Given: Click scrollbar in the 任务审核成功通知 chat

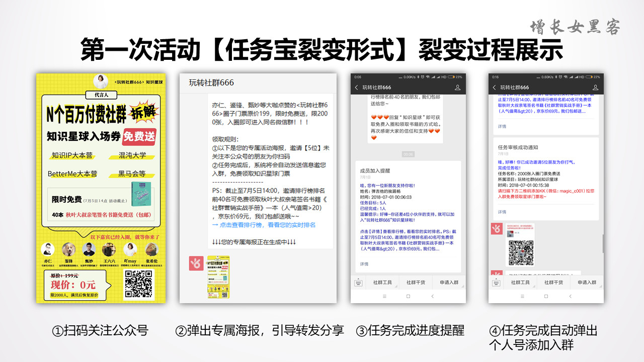Looking at the screenshot, I should [x=602, y=244].
